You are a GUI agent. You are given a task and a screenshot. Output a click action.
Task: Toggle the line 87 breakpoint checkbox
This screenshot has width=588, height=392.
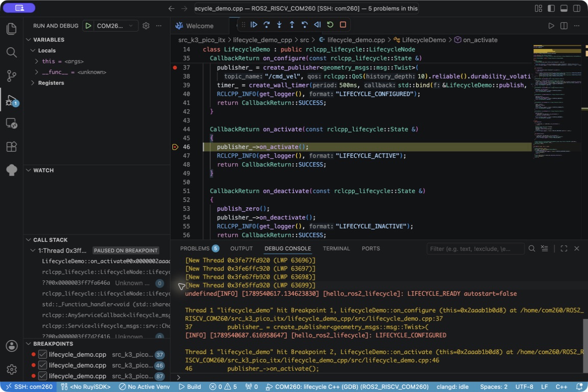coord(43,376)
